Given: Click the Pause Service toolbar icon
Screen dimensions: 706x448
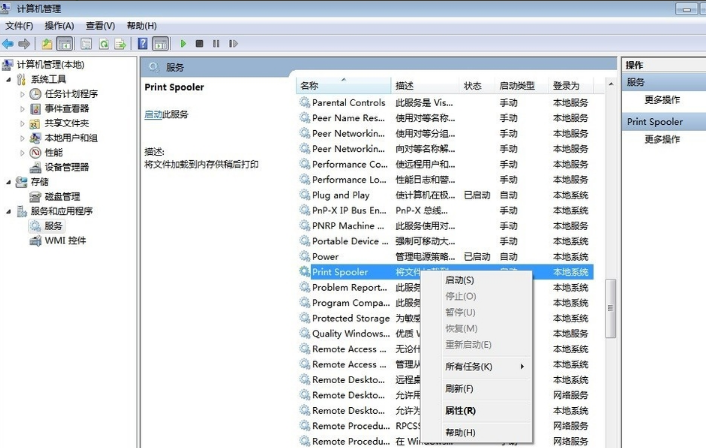Looking at the screenshot, I should (216, 44).
